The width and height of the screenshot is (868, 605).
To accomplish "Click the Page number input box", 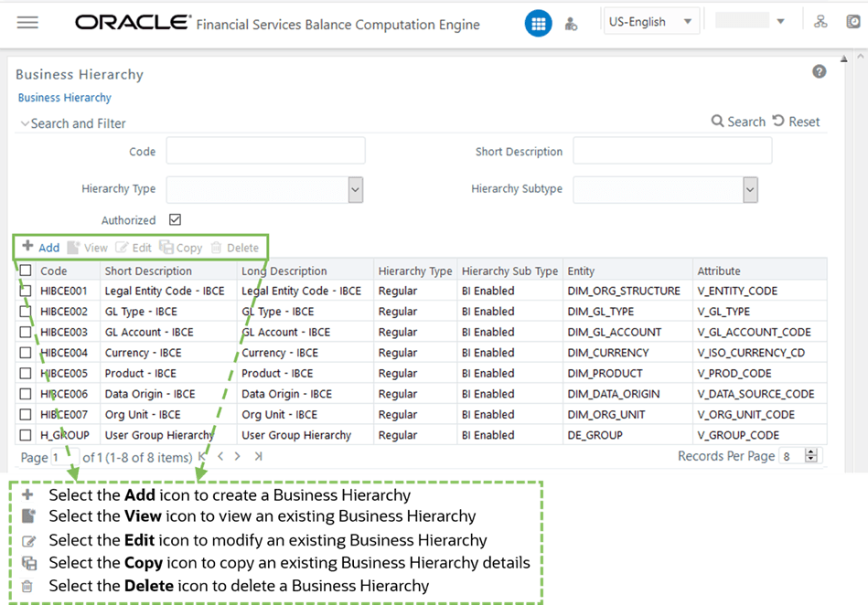I will point(63,457).
